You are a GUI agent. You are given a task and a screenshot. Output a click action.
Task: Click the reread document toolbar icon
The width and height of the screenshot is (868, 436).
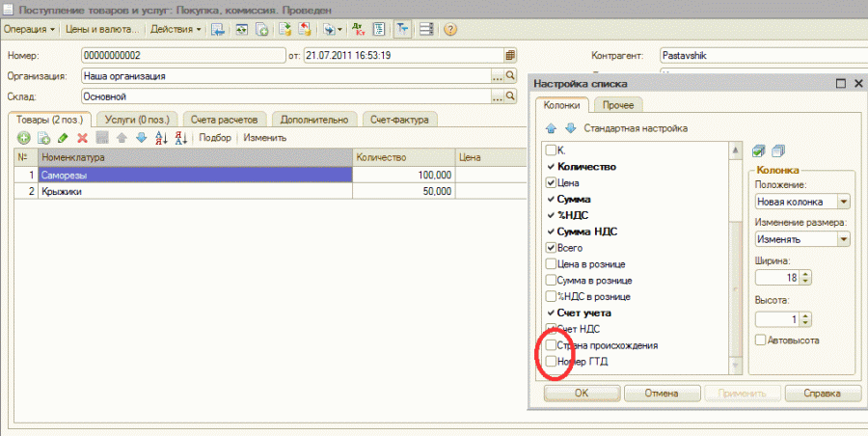242,29
